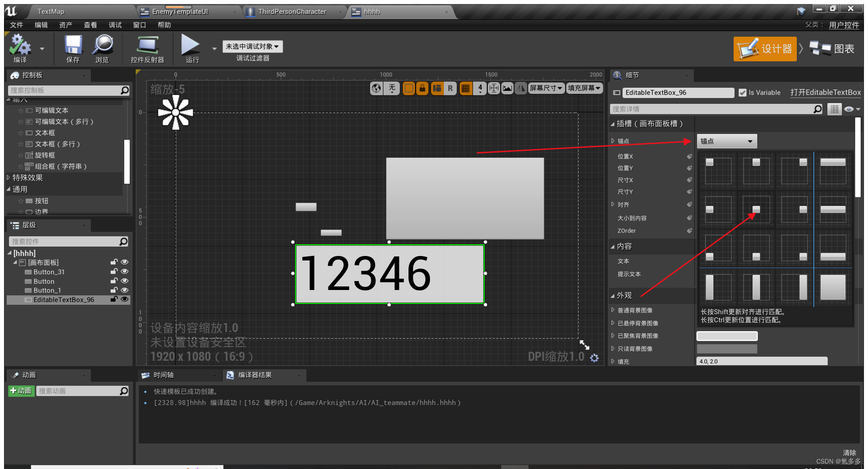Toggle grid snapping icon in viewport toolbar

coord(466,89)
